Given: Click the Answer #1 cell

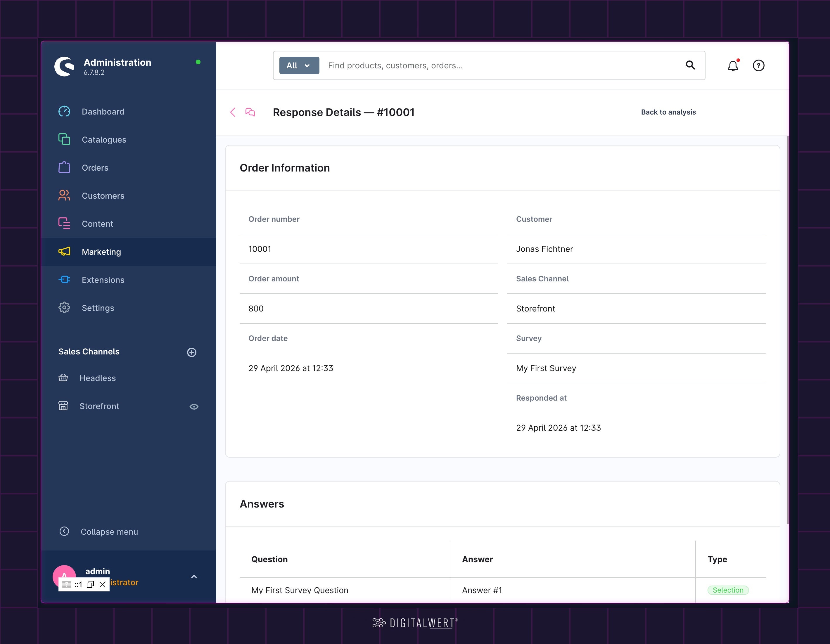Looking at the screenshot, I should click(x=482, y=590).
